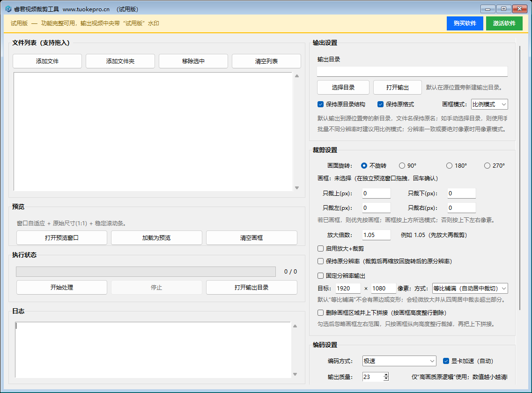This screenshot has height=393, width=532.
Task: Open 方式 等比铺满 dropdown
Action: pos(470,289)
